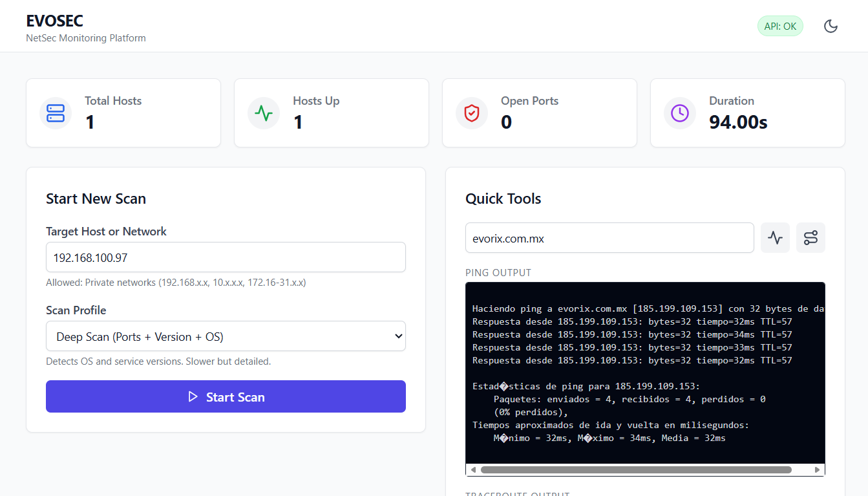Click the server icon on the Total Hosts card
868x496 pixels.
coord(55,113)
